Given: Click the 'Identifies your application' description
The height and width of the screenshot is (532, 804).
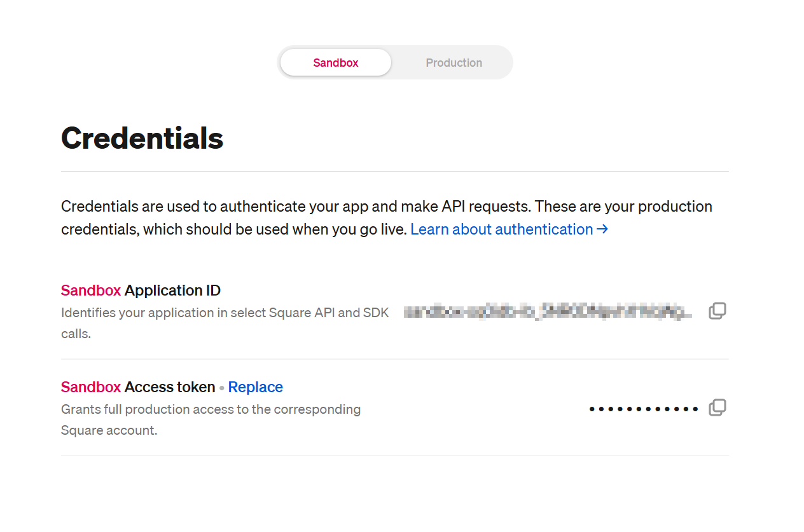Looking at the screenshot, I should [225, 313].
